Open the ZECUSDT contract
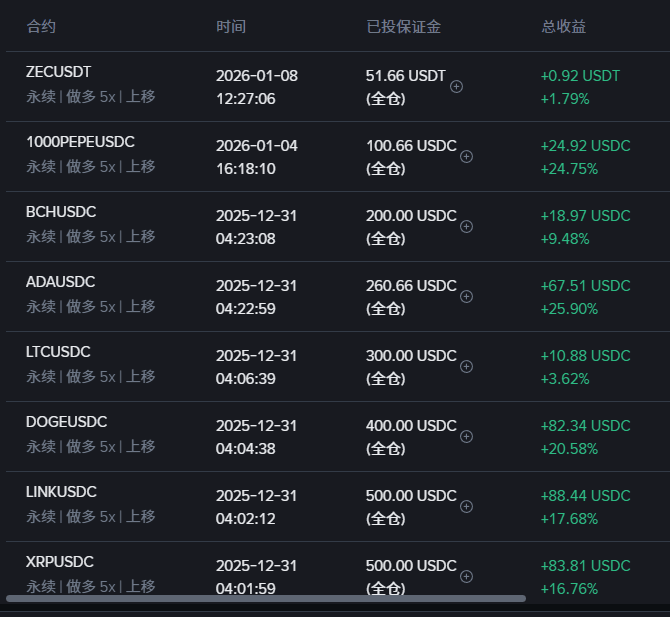Viewport: 670px width, 617px height. [59, 72]
